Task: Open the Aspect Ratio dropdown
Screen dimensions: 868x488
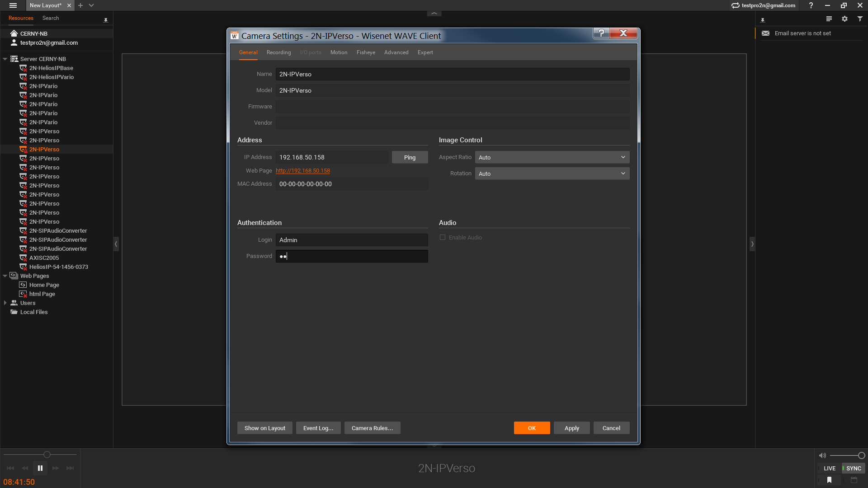Action: [552, 157]
